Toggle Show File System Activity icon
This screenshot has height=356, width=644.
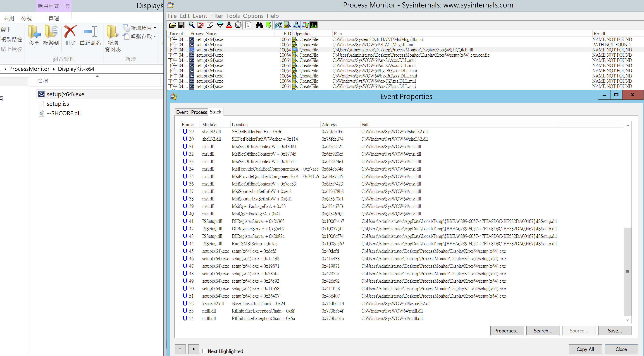[x=287, y=25]
